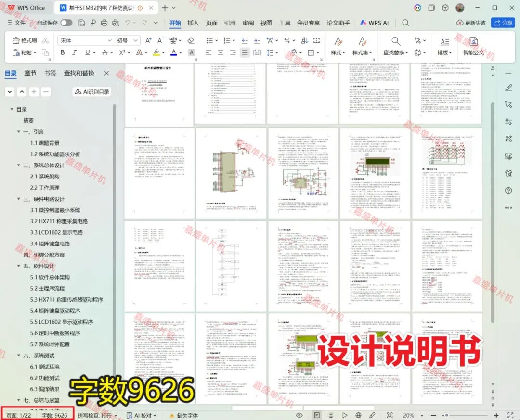Click the undo arrow icon
Screen dimensions: 520x420
click(x=127, y=23)
